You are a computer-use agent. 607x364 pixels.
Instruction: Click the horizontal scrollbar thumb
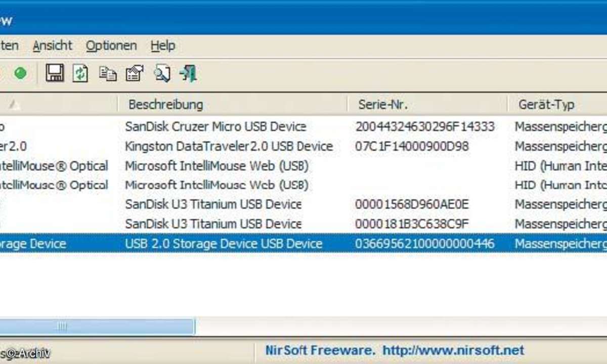pyautogui.click(x=97, y=327)
